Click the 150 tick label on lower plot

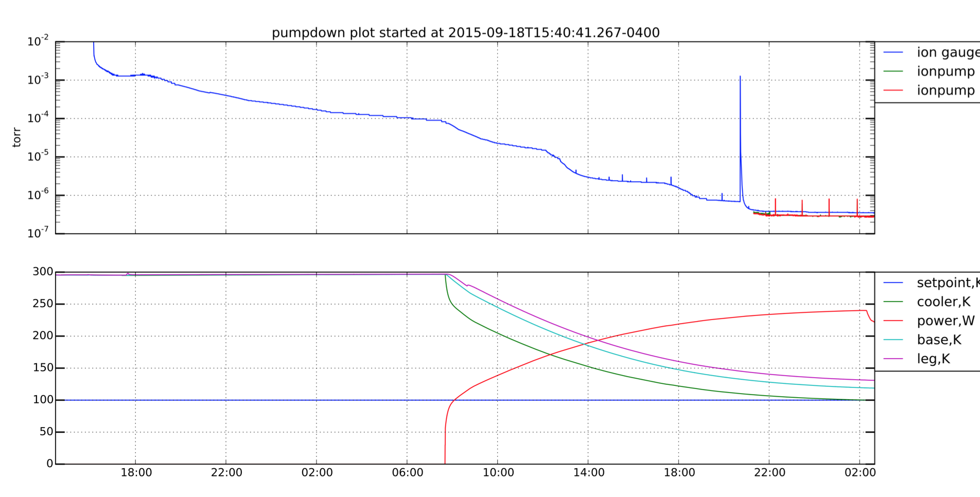(43, 368)
